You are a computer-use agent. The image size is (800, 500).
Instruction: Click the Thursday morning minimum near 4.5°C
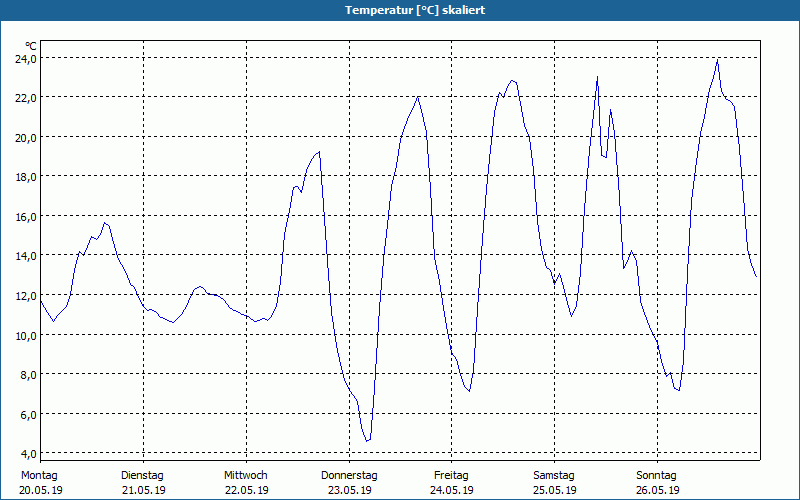pyautogui.click(x=367, y=440)
